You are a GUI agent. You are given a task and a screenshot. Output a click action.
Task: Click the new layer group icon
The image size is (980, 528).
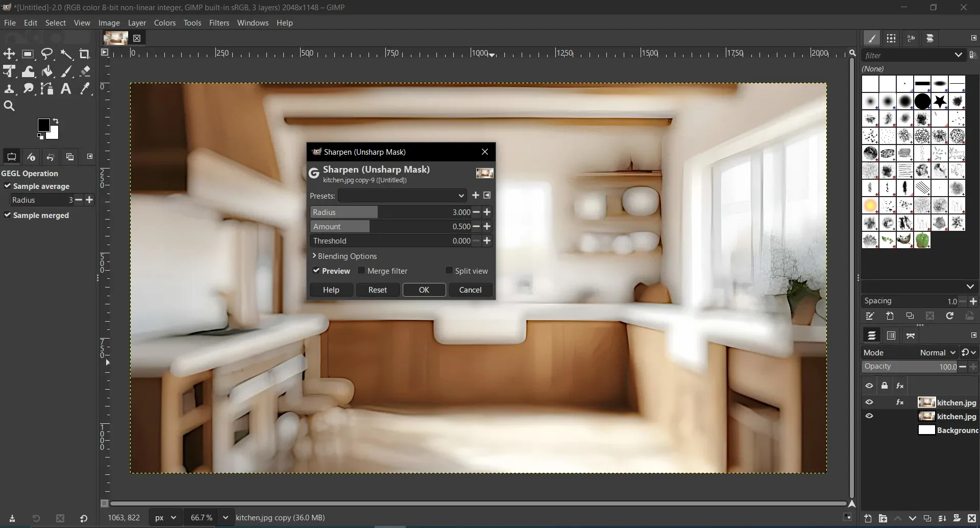pyautogui.click(x=883, y=518)
